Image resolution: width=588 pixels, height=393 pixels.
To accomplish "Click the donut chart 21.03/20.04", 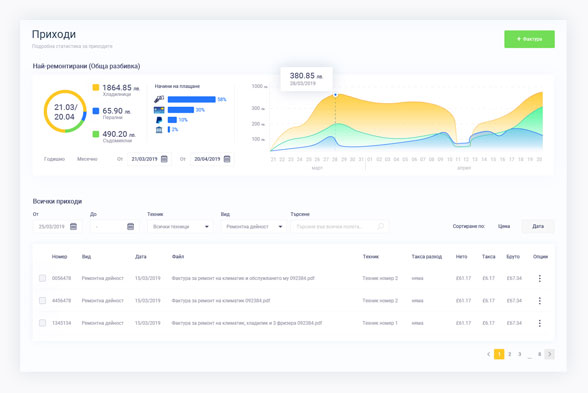I will (x=65, y=111).
